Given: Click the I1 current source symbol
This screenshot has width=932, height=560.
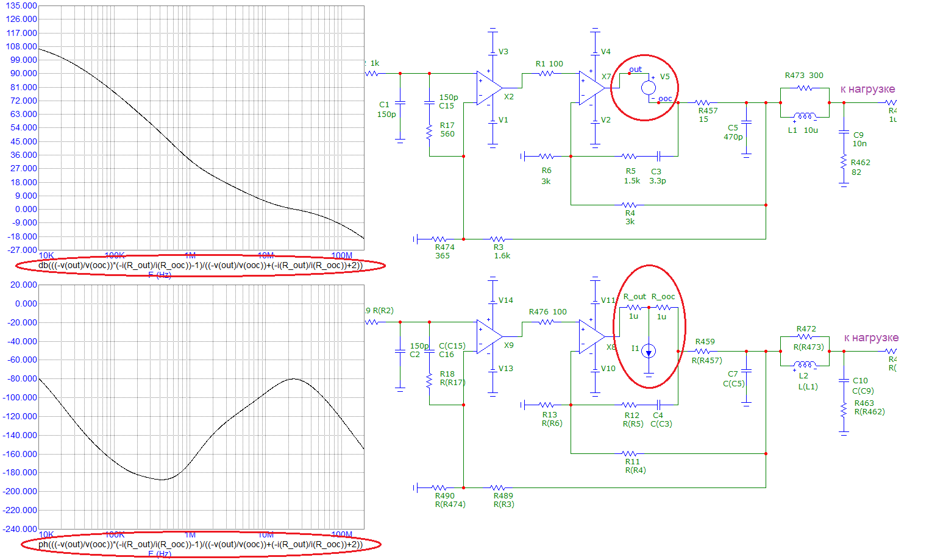Looking at the screenshot, I should [649, 351].
